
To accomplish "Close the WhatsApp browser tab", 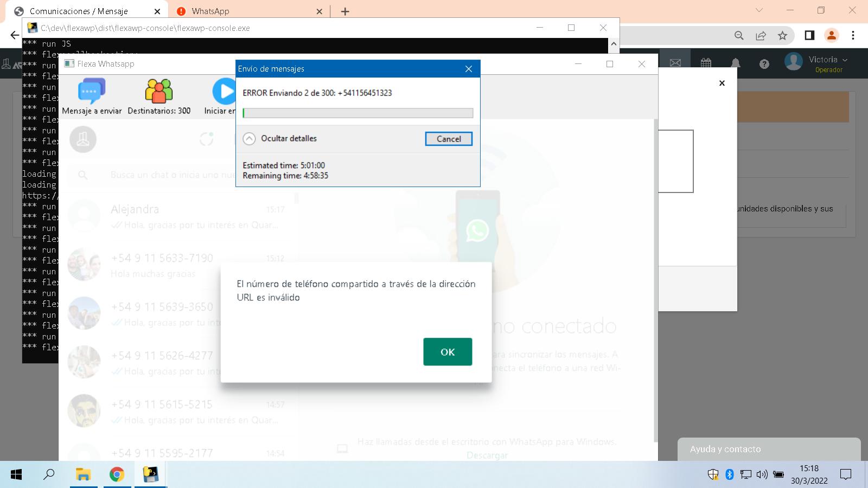I will pyautogui.click(x=319, y=11).
